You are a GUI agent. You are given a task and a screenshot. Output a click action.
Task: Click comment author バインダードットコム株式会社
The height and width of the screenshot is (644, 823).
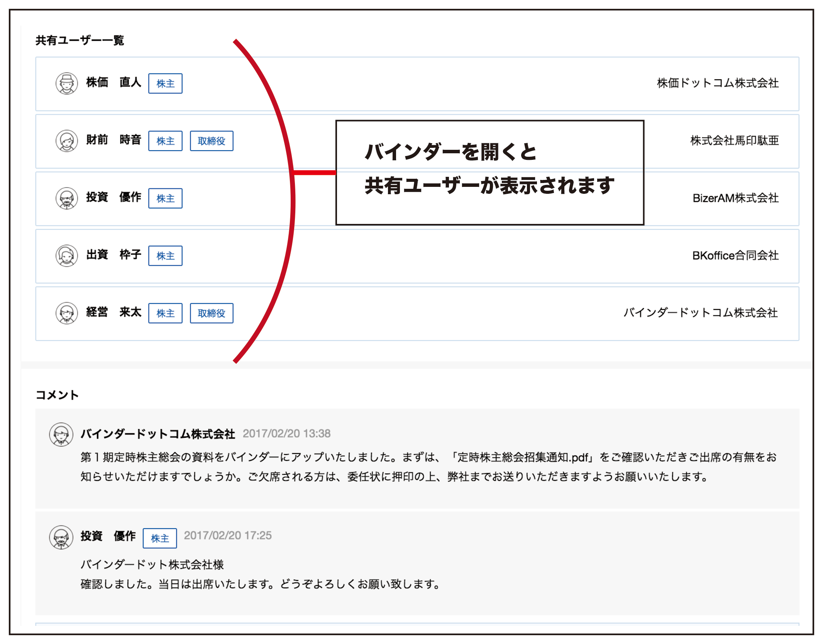coord(158,434)
